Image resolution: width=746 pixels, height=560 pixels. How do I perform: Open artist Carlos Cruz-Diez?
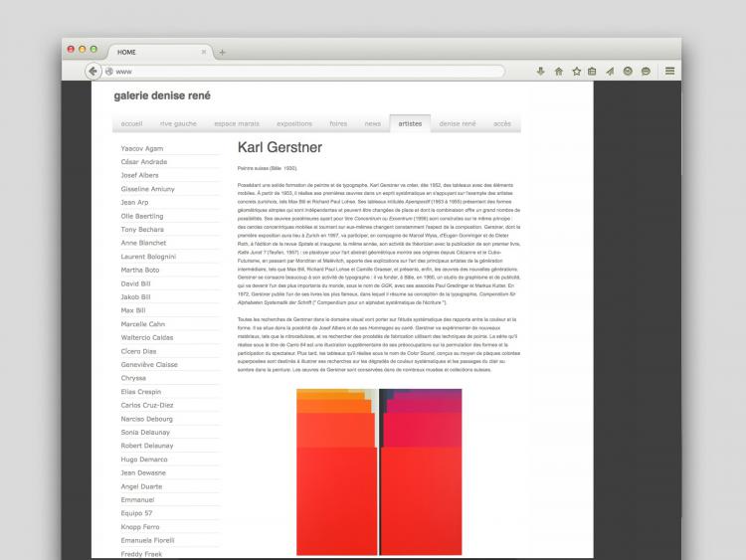[x=147, y=405]
